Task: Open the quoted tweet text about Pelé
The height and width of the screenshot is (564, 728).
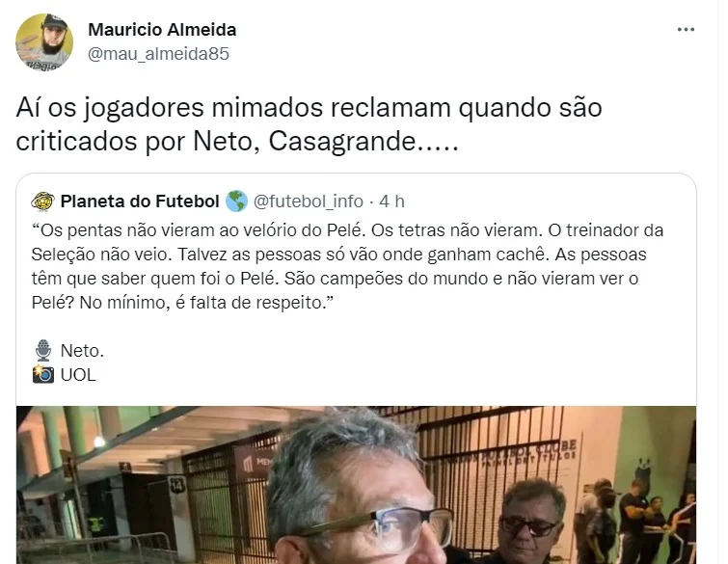Action: click(x=347, y=266)
